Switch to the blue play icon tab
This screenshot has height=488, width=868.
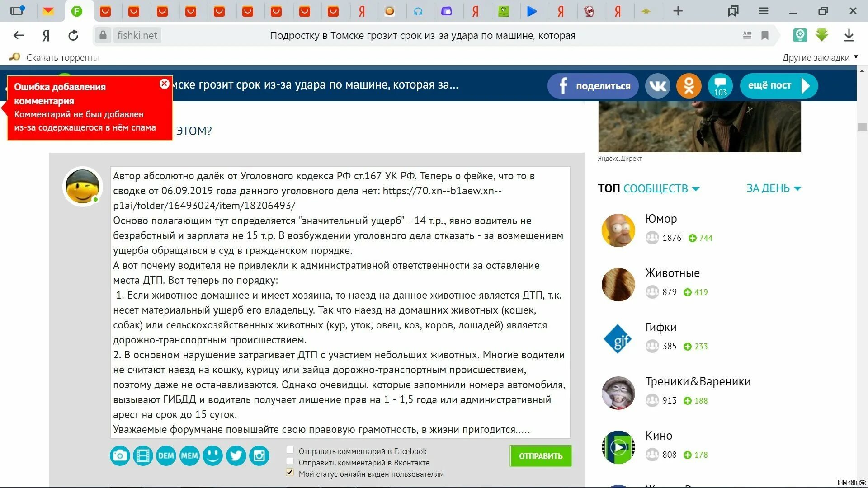coord(532,11)
